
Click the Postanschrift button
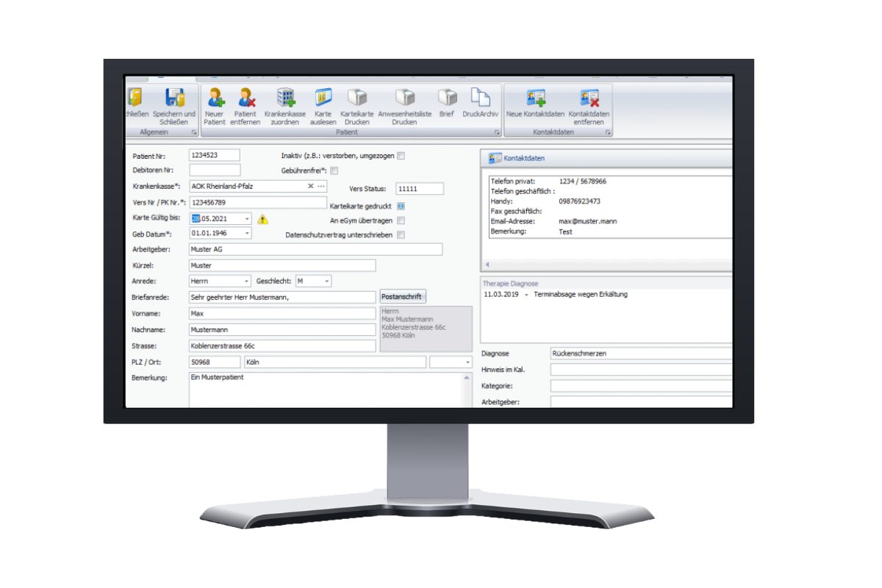pos(401,297)
